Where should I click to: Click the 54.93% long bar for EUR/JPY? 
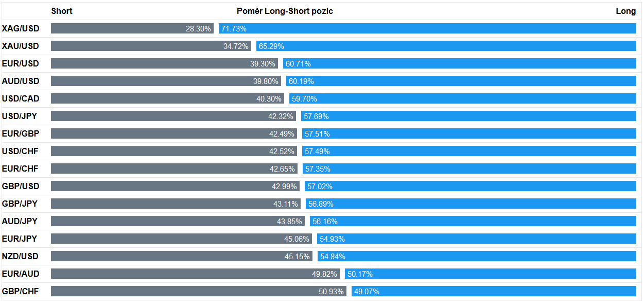point(477,239)
